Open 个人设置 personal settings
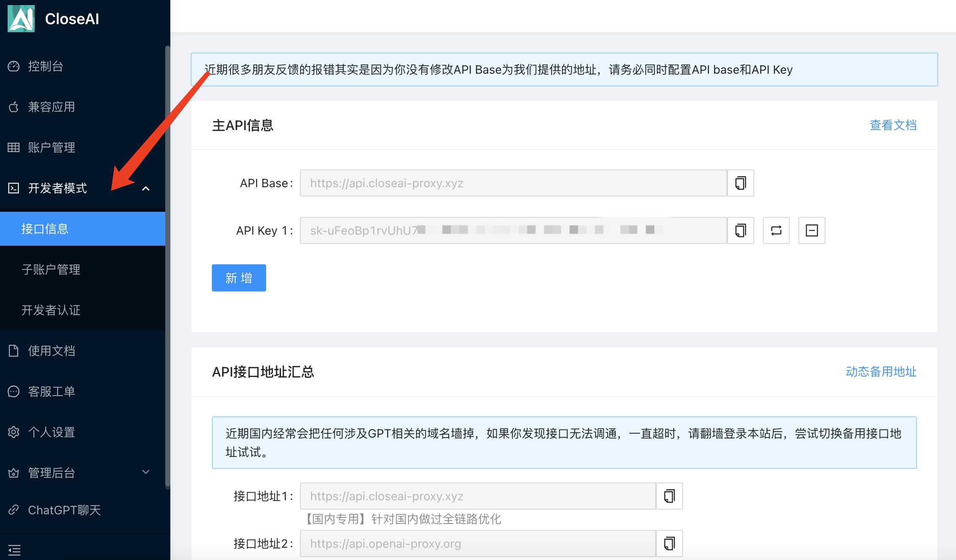The height and width of the screenshot is (560, 956). (14, 432)
